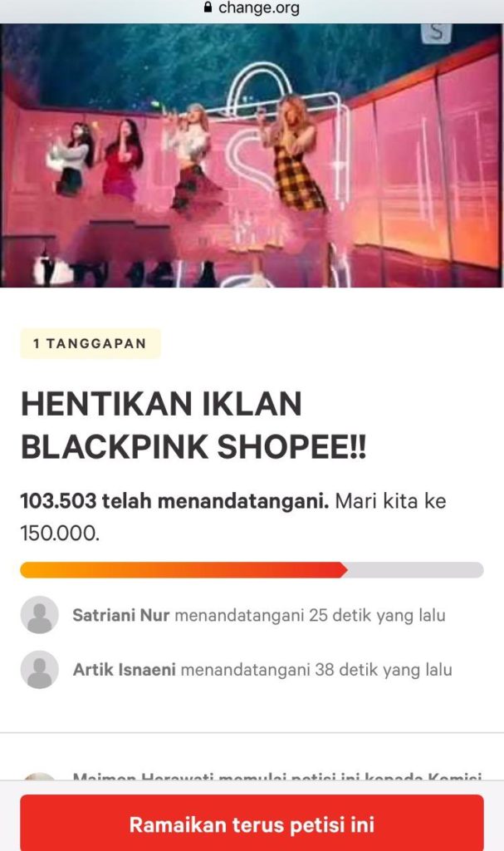Tap the padlock icon beside change.org

(208, 7)
